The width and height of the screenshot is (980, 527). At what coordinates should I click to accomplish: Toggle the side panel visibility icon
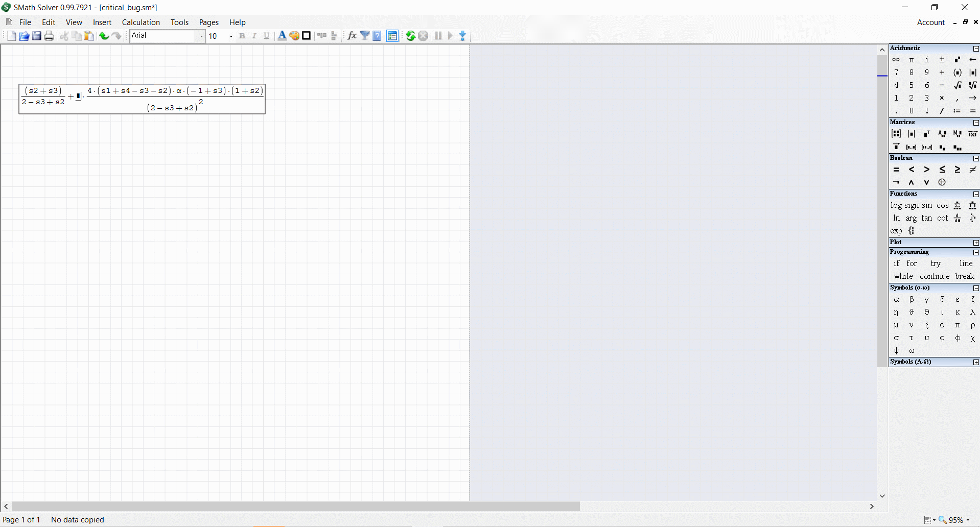click(392, 36)
